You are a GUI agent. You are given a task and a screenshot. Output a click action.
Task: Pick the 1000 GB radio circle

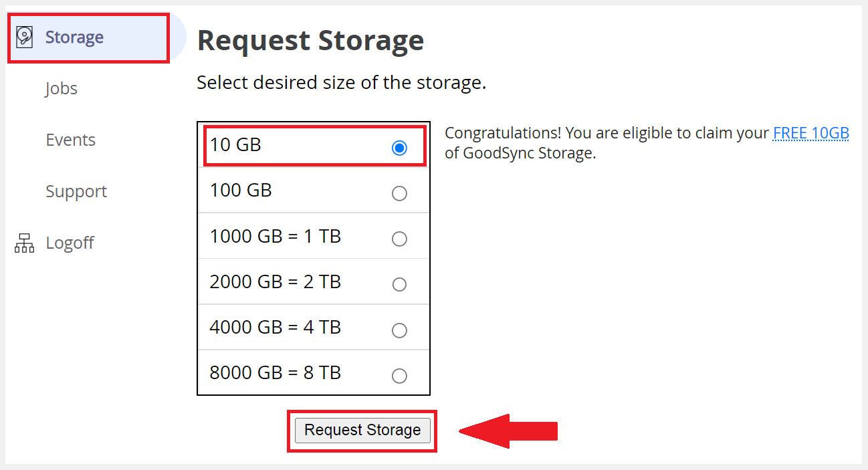[x=399, y=239]
